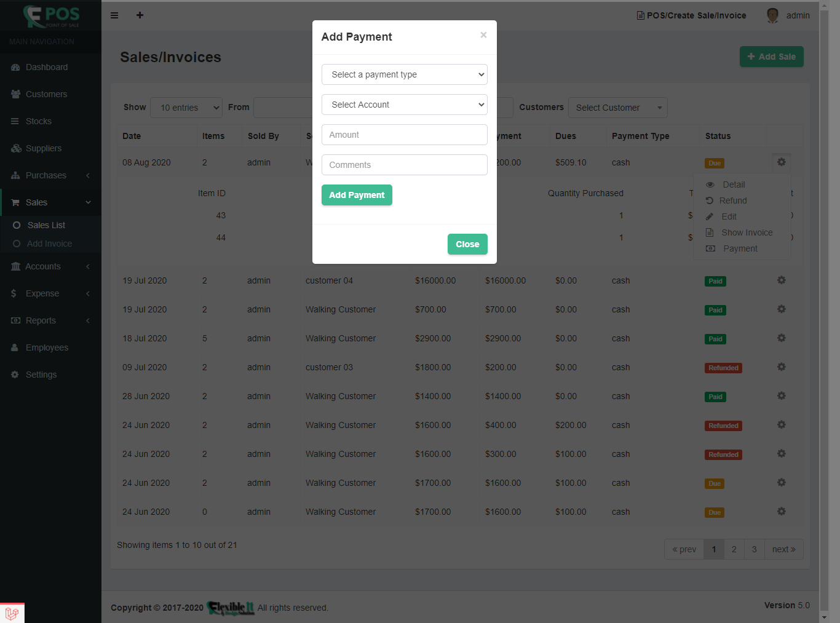Image resolution: width=840 pixels, height=623 pixels.
Task: Click the eye icon beside Detail
Action: [710, 185]
